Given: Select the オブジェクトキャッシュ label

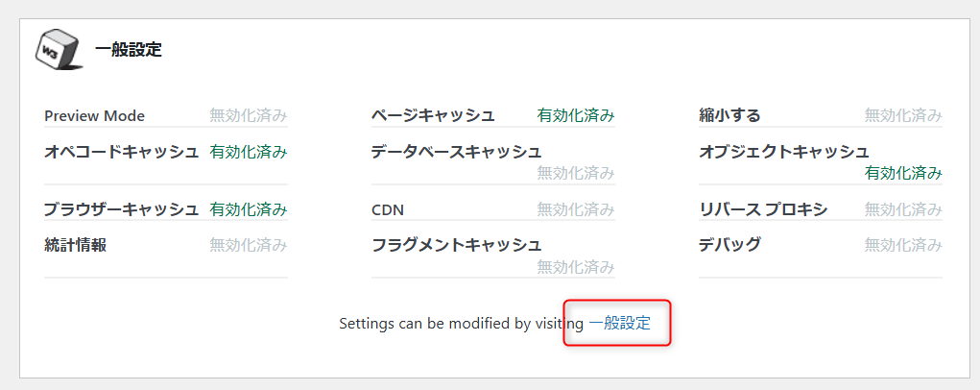Looking at the screenshot, I should [784, 152].
